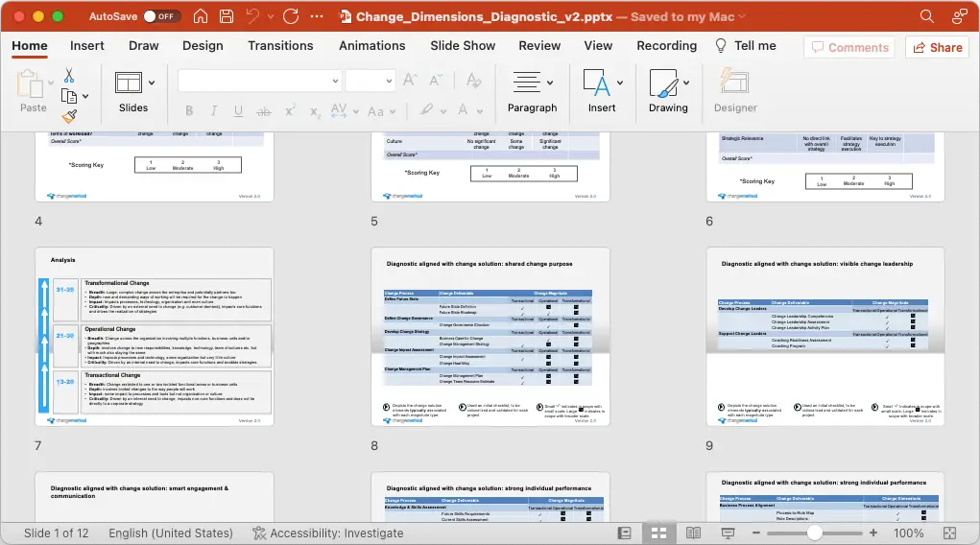Screen dimensions: 980x545
Task: Open Designer ideas
Action: pyautogui.click(x=735, y=90)
